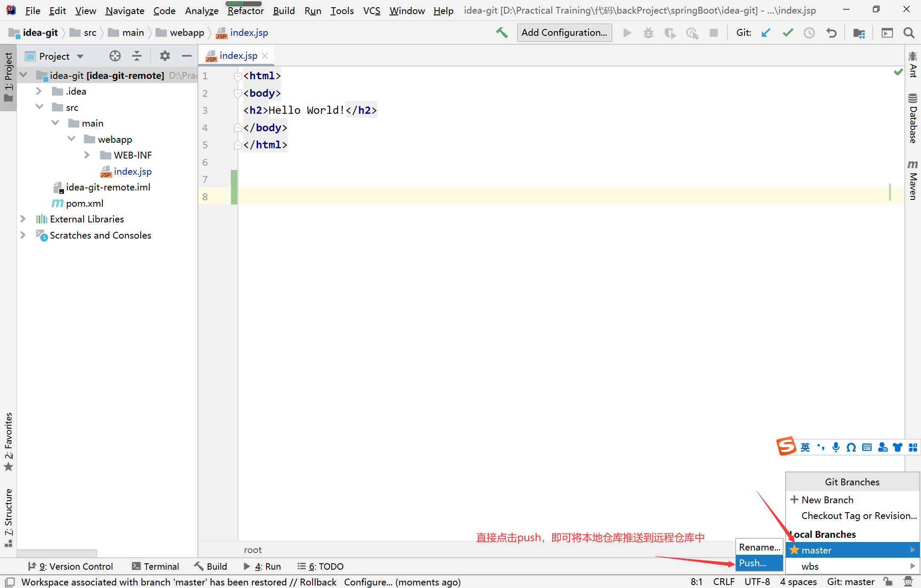Click the read-only lock icon in status bar
Viewport: 921px width, 588px height.
pyautogui.click(x=888, y=582)
